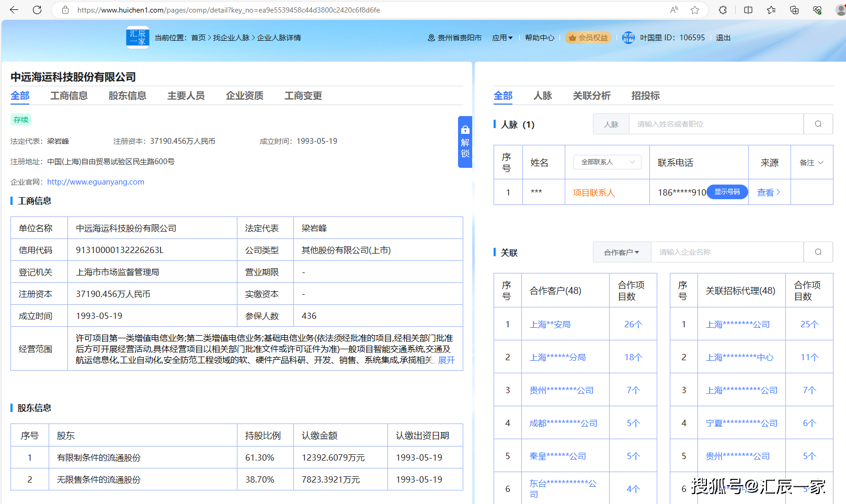846x504 pixels.
Task: Click the blue 解锁 lock tab
Action: point(465,142)
